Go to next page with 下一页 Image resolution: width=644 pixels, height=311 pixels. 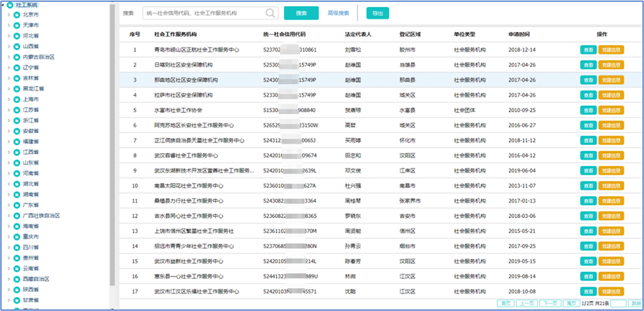pyautogui.click(x=550, y=303)
